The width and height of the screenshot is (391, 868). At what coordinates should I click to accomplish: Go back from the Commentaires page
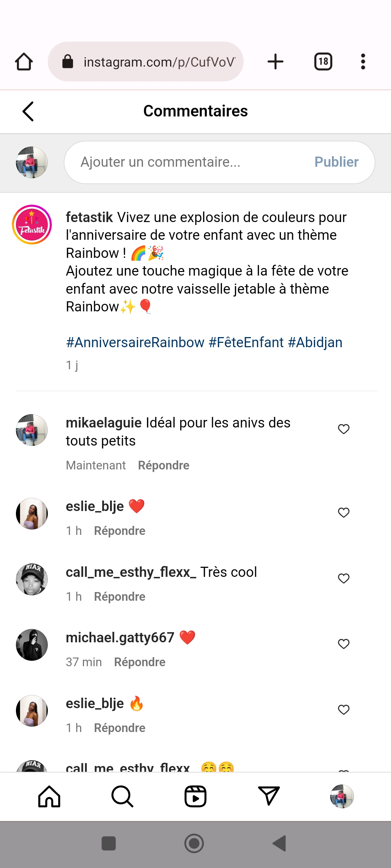tap(28, 111)
